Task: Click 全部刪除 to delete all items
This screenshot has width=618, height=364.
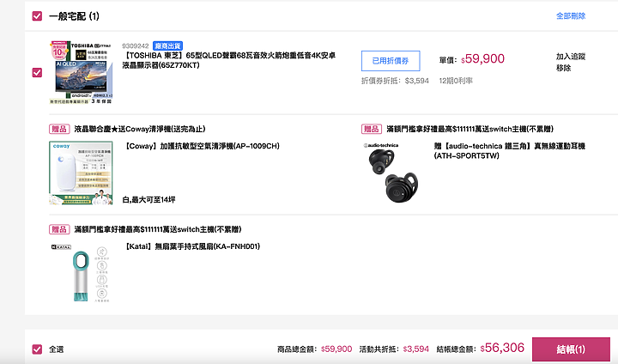Action: (x=571, y=16)
